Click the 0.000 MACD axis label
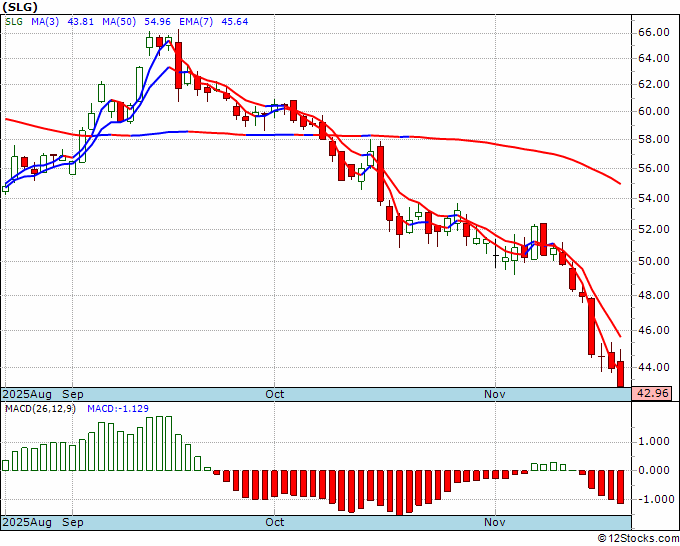This screenshot has width=680, height=546. (653, 470)
